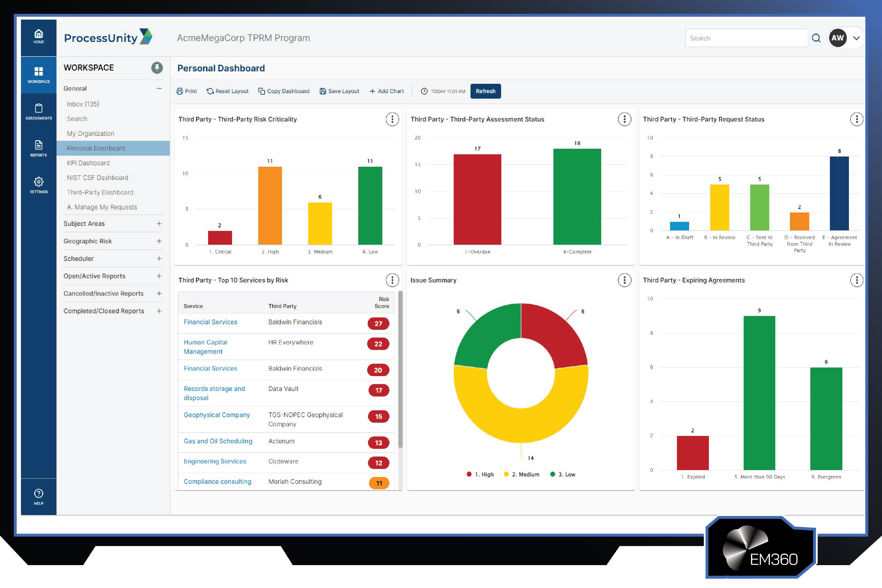
Task: Expand Cancelled/Inactive Reports section
Action: coord(159,294)
